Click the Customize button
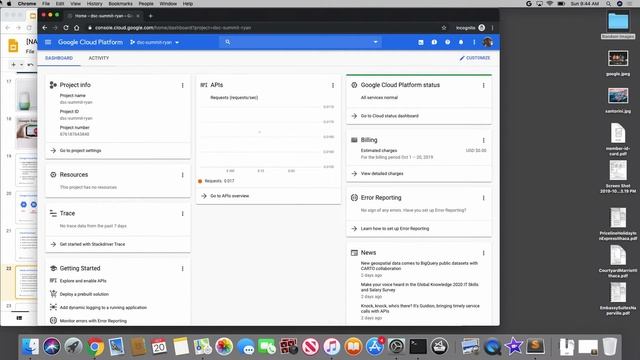Image resolution: width=640 pixels, height=360 pixels. point(475,58)
